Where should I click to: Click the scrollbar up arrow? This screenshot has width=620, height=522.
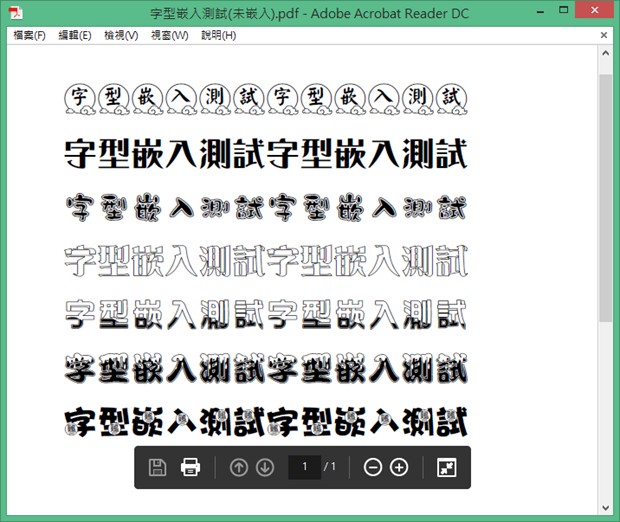605,53
